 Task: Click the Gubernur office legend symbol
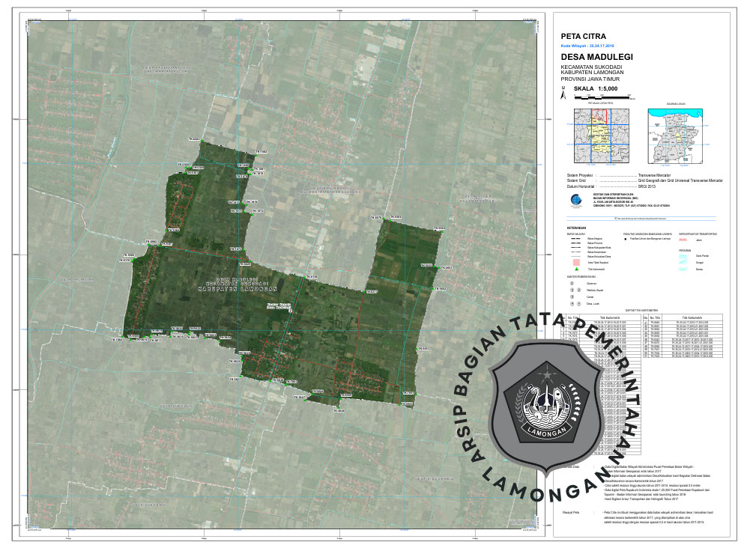click(572, 284)
